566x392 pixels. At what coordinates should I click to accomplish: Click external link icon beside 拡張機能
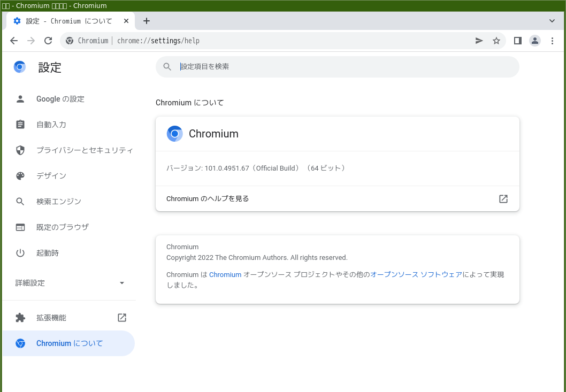tap(122, 318)
